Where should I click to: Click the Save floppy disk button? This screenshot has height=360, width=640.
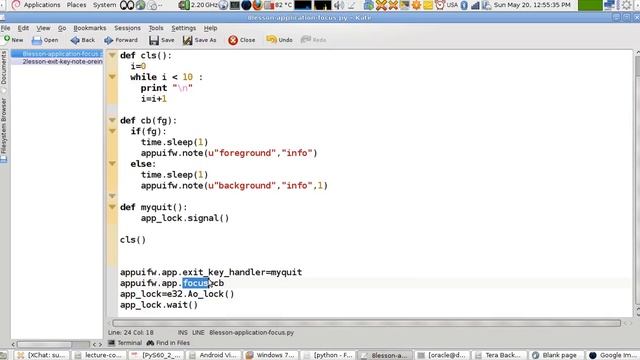coord(162,40)
